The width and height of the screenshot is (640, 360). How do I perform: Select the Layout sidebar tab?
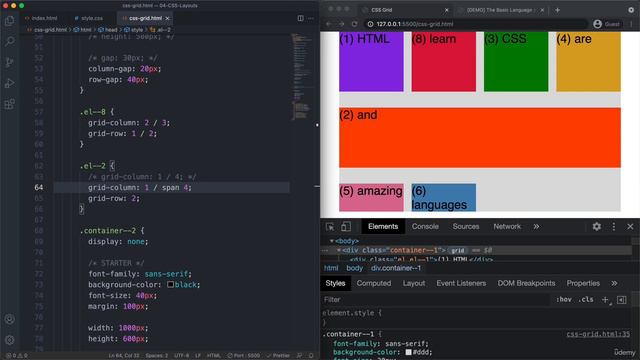click(x=414, y=283)
